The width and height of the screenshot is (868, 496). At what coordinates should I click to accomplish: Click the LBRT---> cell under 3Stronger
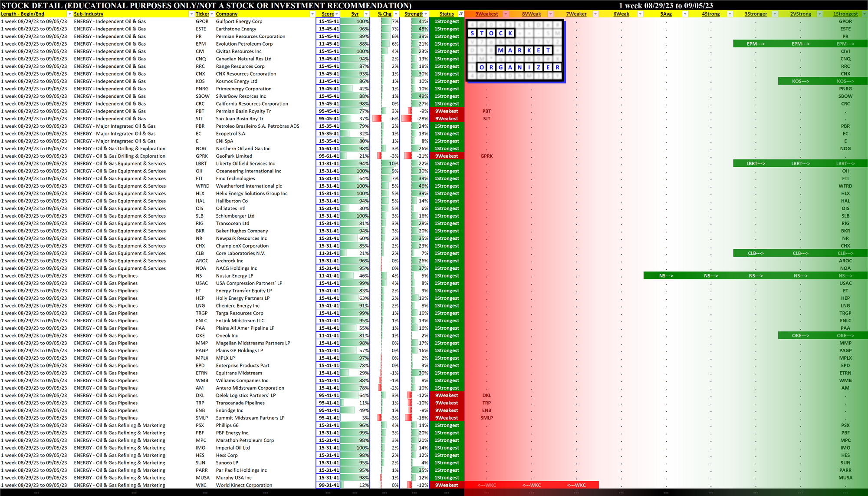(756, 164)
